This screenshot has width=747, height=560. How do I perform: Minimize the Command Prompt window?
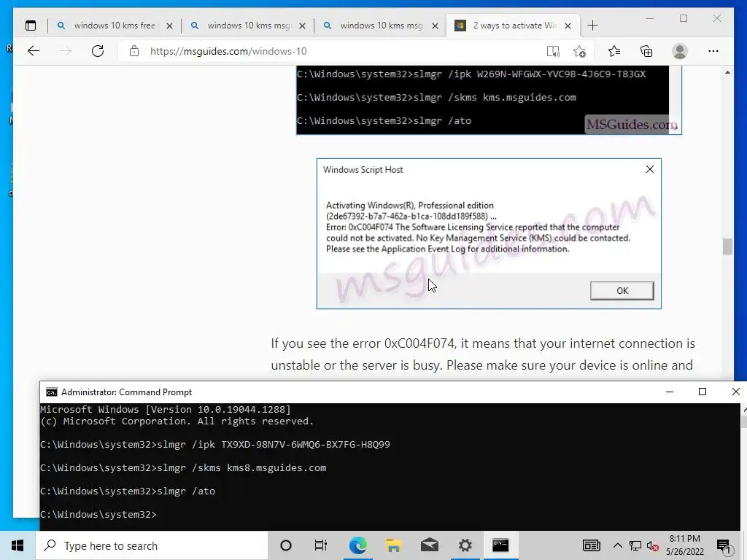[670, 392]
